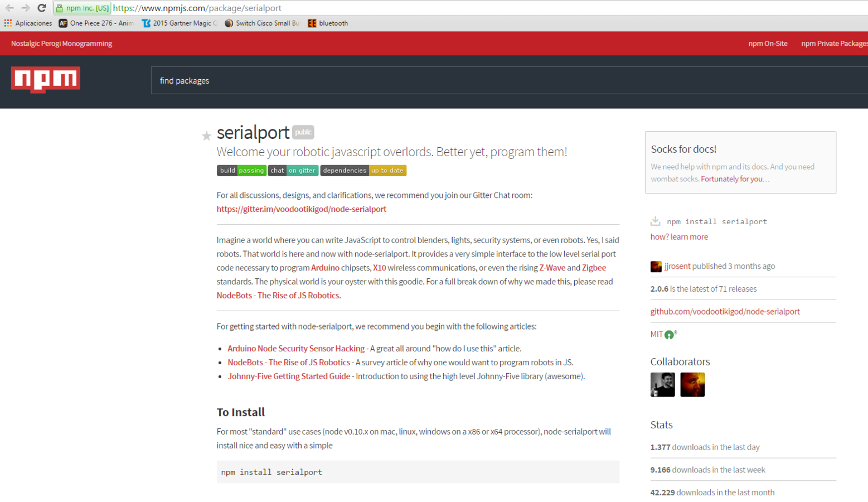
Task: Open the gitter.im node-serialport link
Action: [302, 209]
